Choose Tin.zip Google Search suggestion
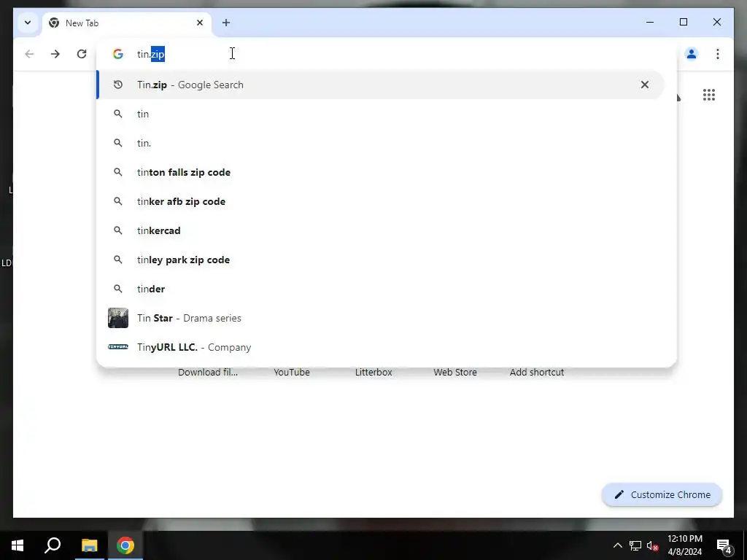The height and width of the screenshot is (560, 747). click(381, 85)
